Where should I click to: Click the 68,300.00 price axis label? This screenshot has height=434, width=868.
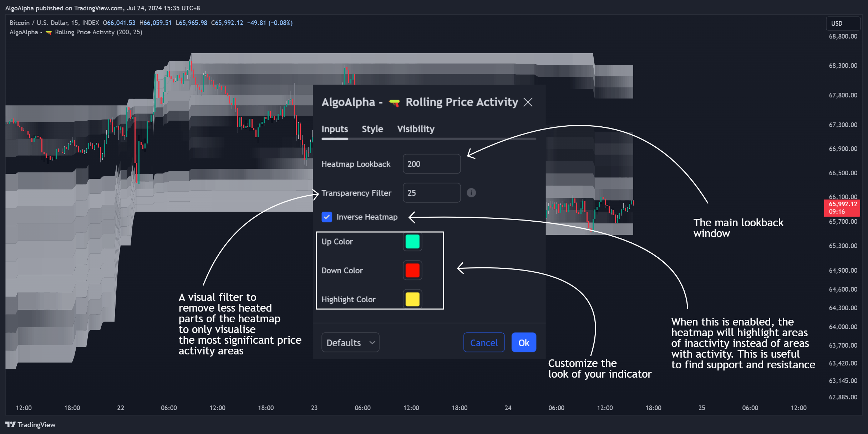coord(843,66)
